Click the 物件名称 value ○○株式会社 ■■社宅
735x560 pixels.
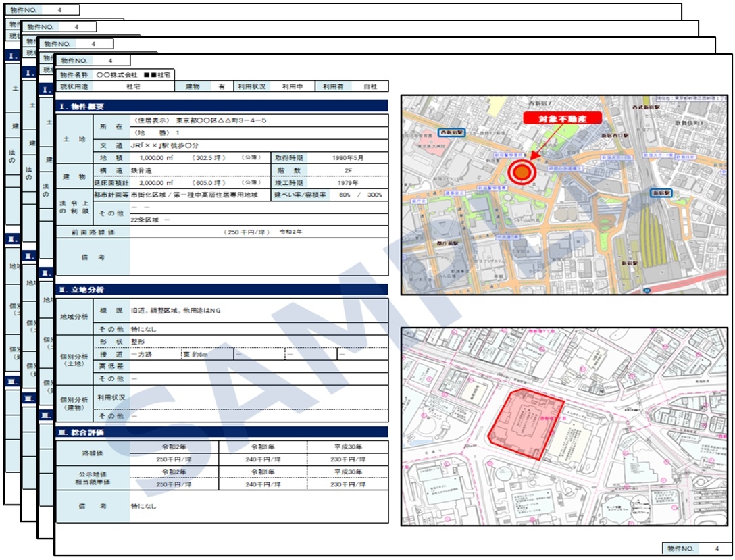tap(133, 74)
